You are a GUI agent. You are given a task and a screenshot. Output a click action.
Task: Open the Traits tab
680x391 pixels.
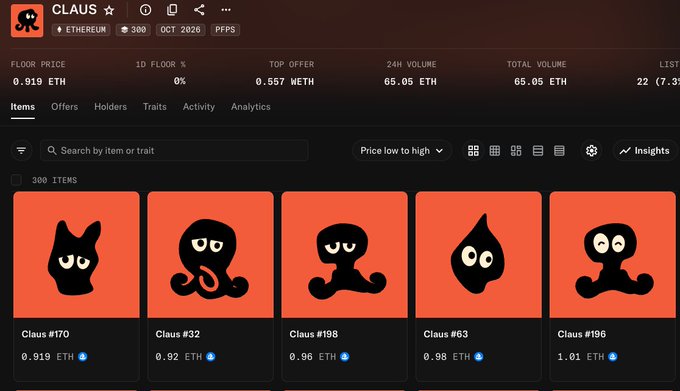[155, 107]
